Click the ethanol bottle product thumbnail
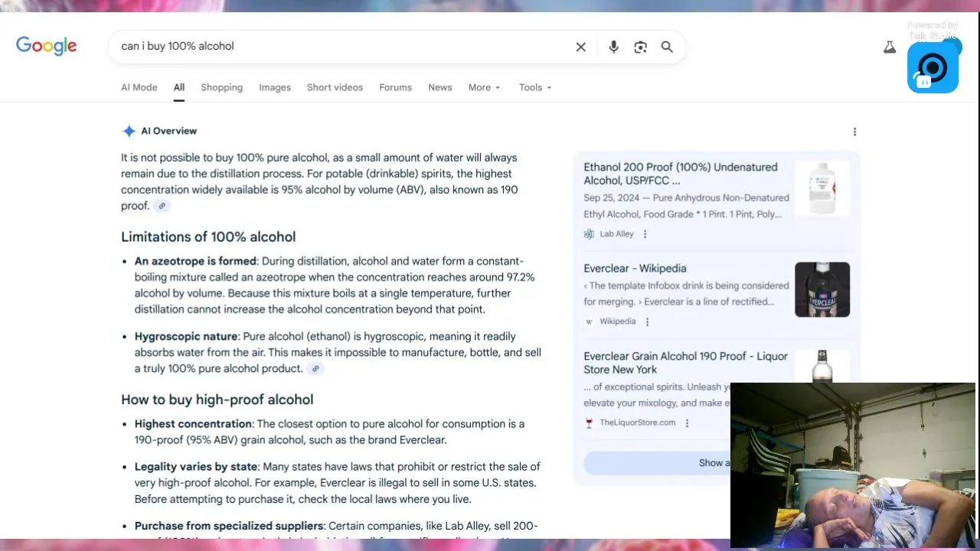The height and width of the screenshot is (551, 980). point(822,188)
